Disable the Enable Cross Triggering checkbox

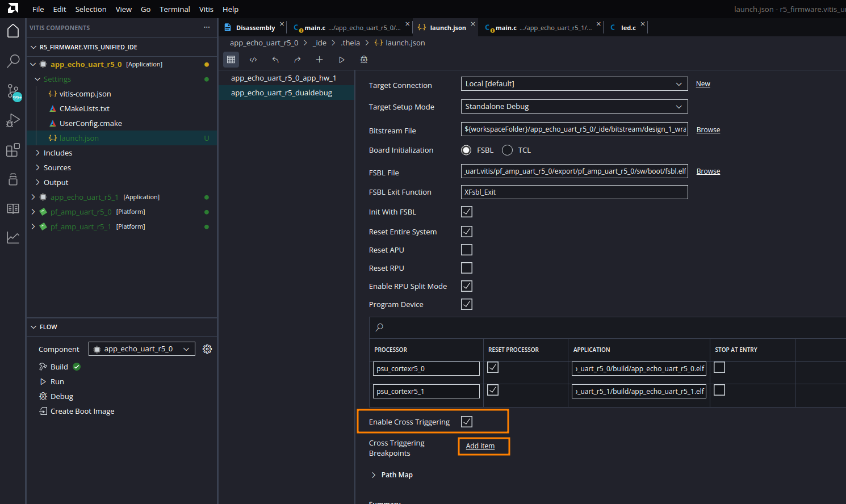(x=467, y=422)
